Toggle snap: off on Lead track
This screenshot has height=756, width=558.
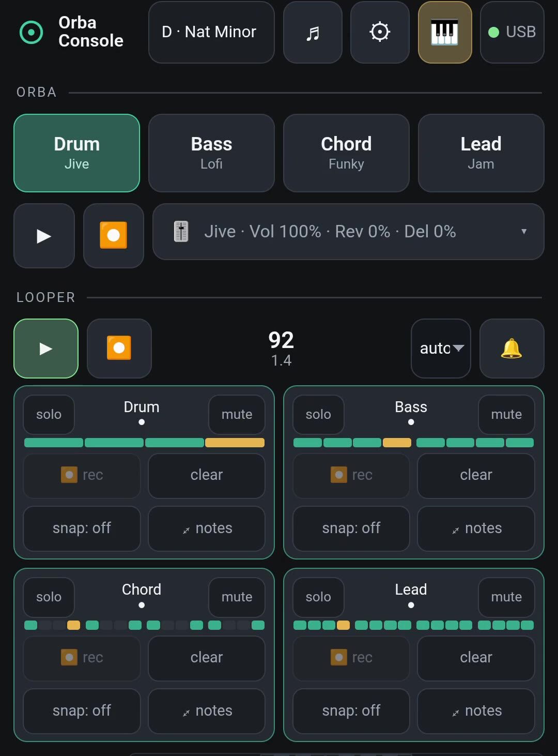coord(351,711)
